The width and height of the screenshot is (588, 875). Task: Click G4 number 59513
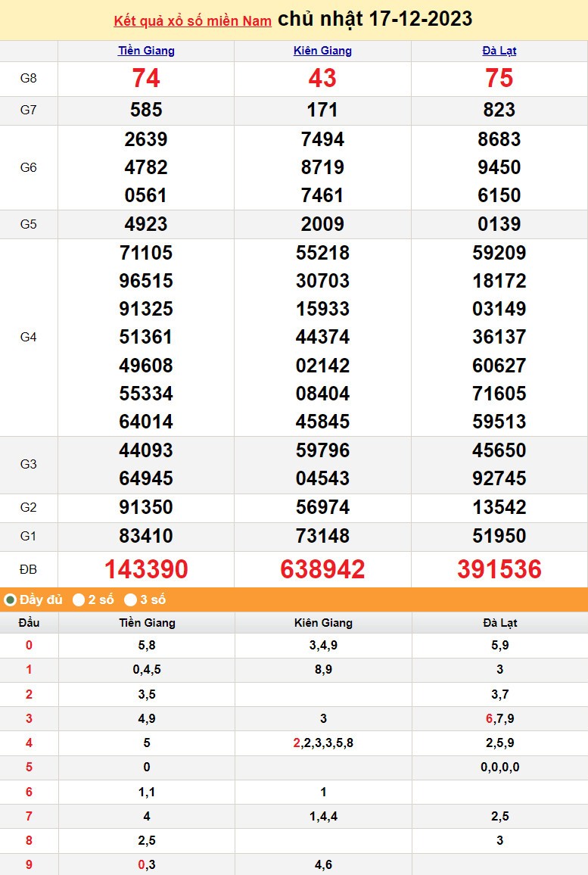pos(499,422)
